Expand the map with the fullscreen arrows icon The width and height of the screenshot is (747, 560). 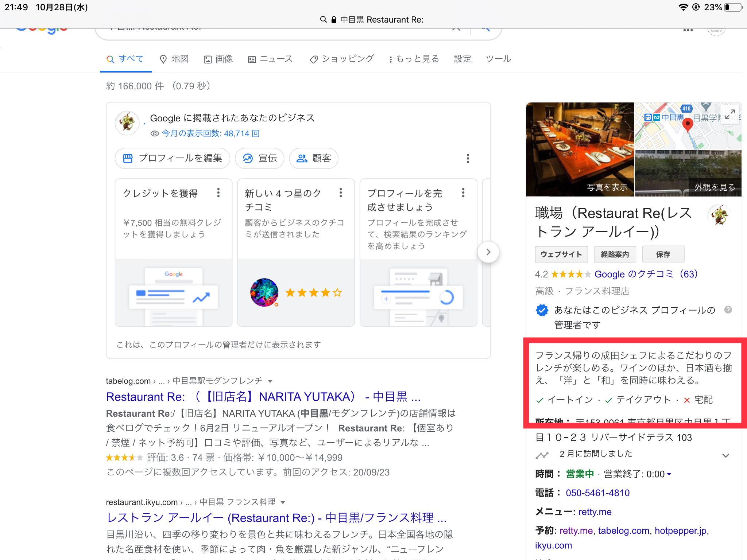(731, 114)
